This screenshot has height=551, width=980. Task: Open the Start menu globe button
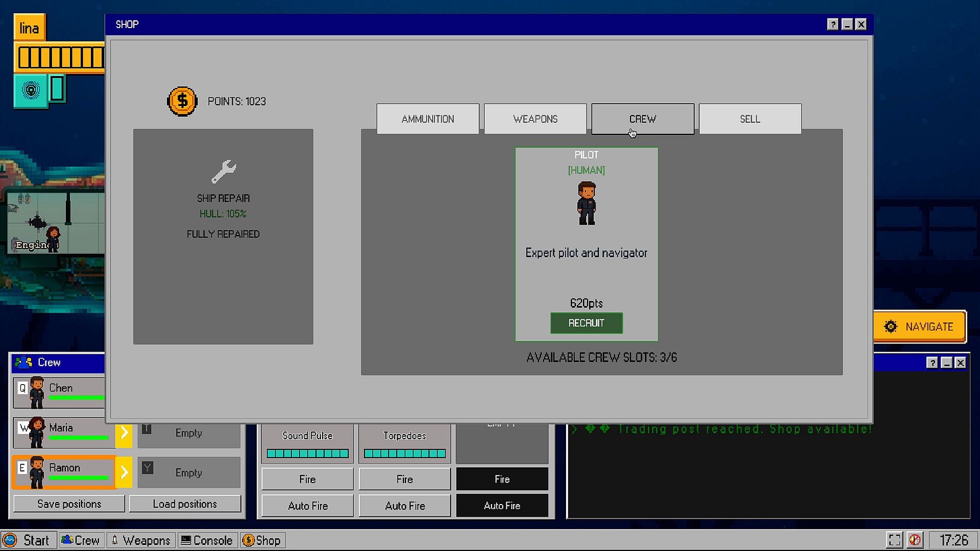click(x=10, y=540)
